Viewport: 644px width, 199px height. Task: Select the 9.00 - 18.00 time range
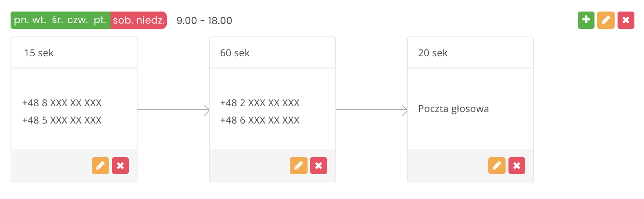pos(205,21)
